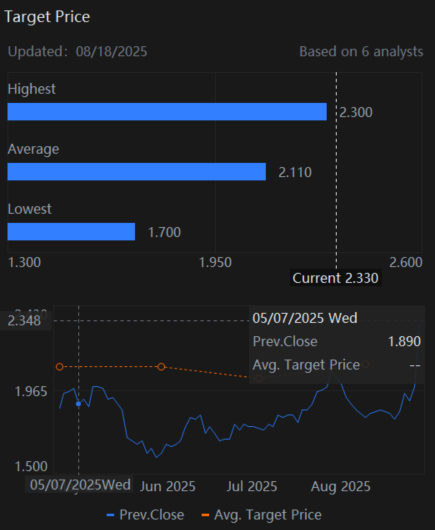This screenshot has height=530, width=435.
Task: Click the Lowest target price bar
Action: [71, 232]
